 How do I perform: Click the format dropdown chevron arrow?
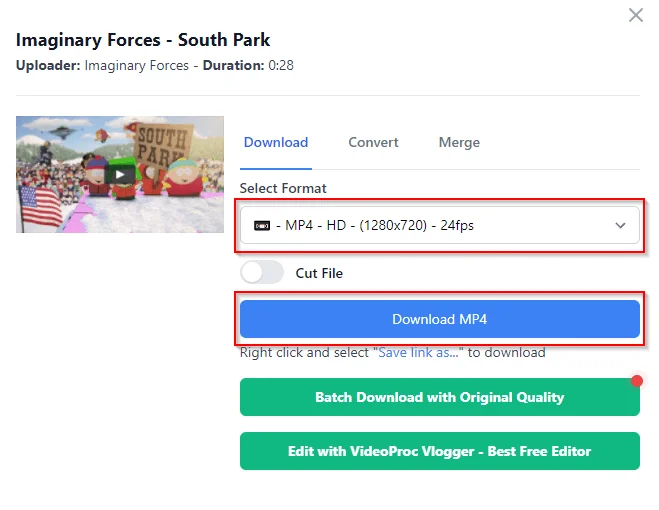[620, 225]
